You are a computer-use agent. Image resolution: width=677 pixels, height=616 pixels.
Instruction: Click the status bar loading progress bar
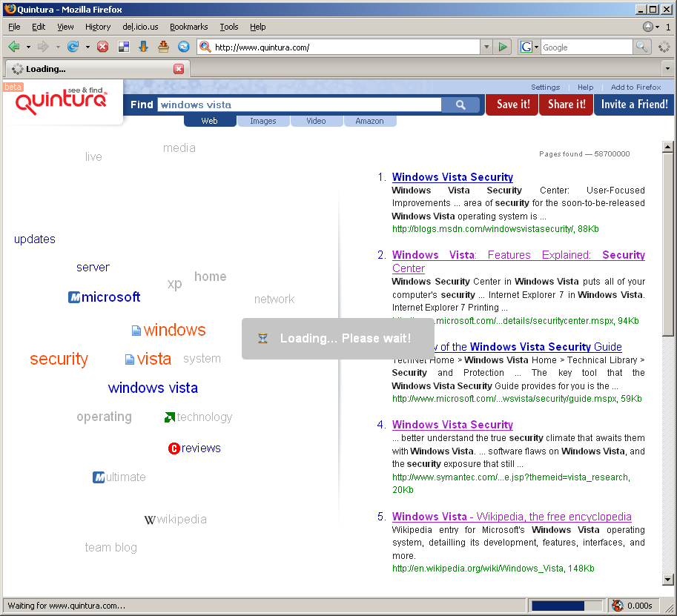pyautogui.click(x=567, y=606)
